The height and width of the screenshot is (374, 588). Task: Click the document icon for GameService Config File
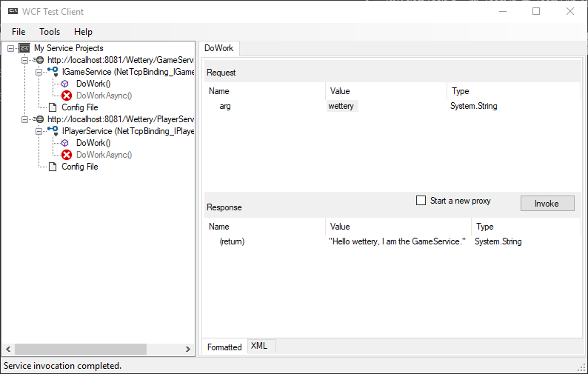click(53, 107)
